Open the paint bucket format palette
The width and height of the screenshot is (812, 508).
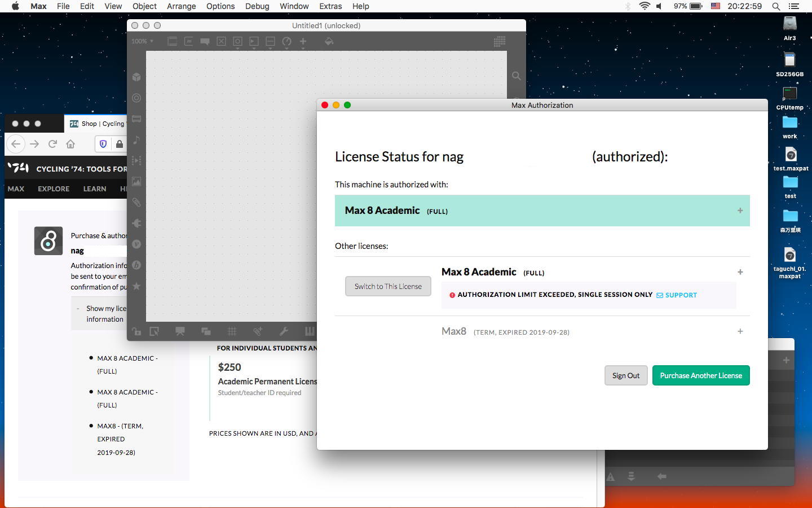[x=329, y=41]
